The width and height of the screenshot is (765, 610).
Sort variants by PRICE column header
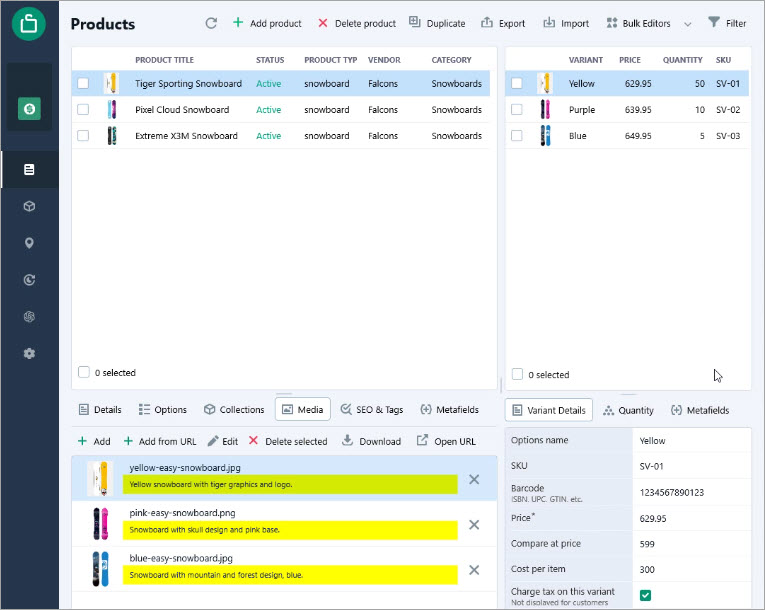629,60
